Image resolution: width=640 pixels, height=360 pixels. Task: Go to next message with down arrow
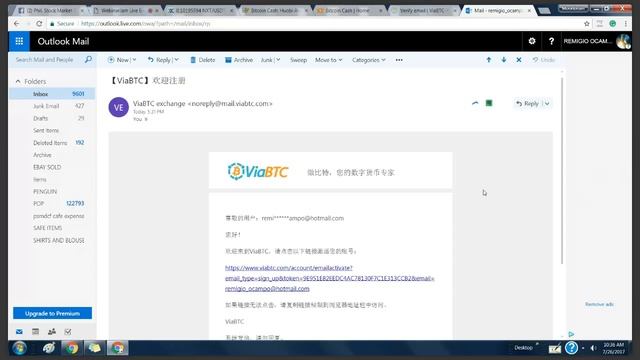pos(504,60)
